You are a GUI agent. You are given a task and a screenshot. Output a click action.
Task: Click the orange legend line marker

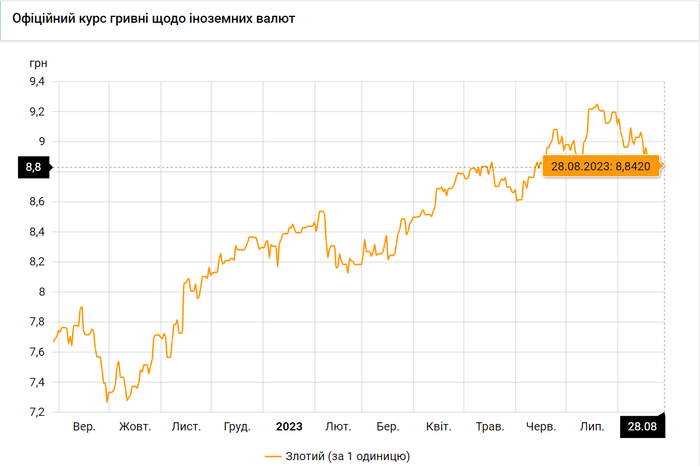click(x=275, y=456)
